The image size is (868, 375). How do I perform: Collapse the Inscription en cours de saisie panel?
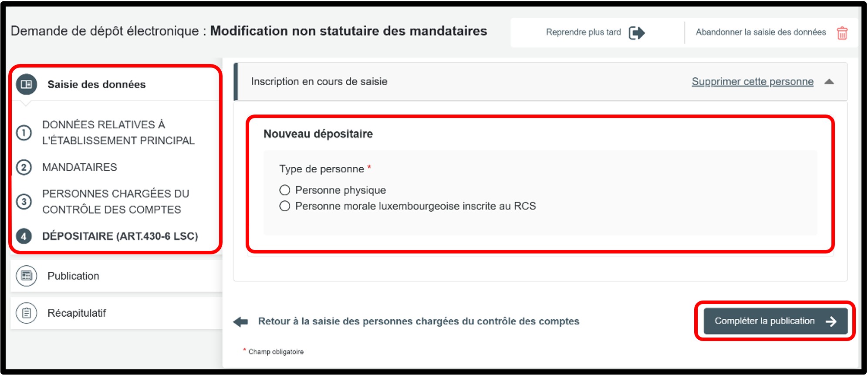coord(829,82)
